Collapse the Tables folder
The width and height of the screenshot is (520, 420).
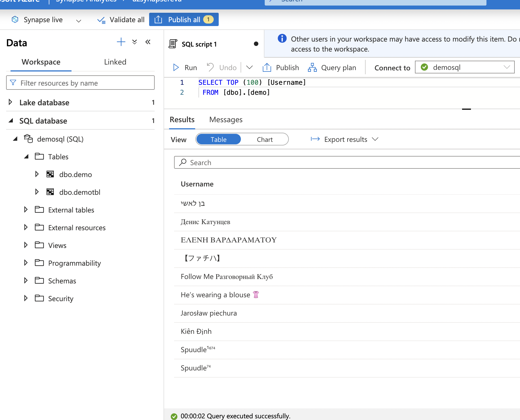[26, 157]
